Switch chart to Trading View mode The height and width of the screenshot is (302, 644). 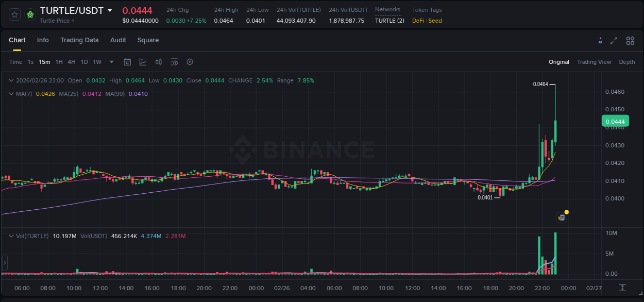tap(594, 62)
